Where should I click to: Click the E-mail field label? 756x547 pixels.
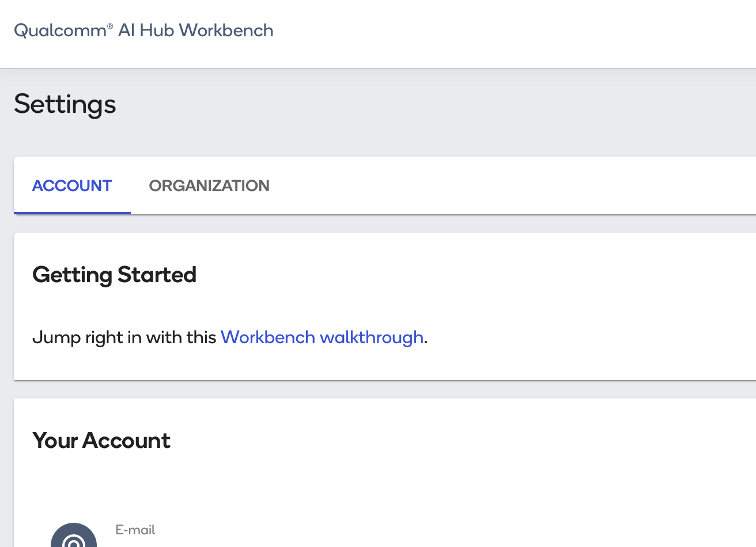135,530
